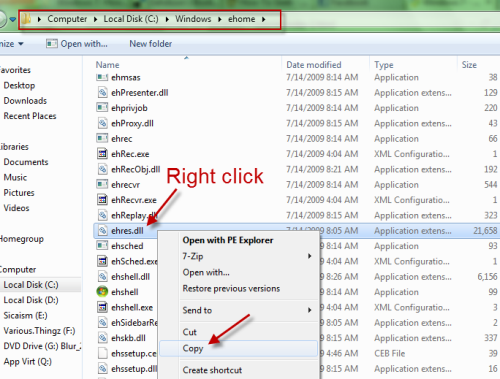500x379 pixels.
Task: Click Local Disk (C:) in address breadcrumb
Action: (131, 19)
